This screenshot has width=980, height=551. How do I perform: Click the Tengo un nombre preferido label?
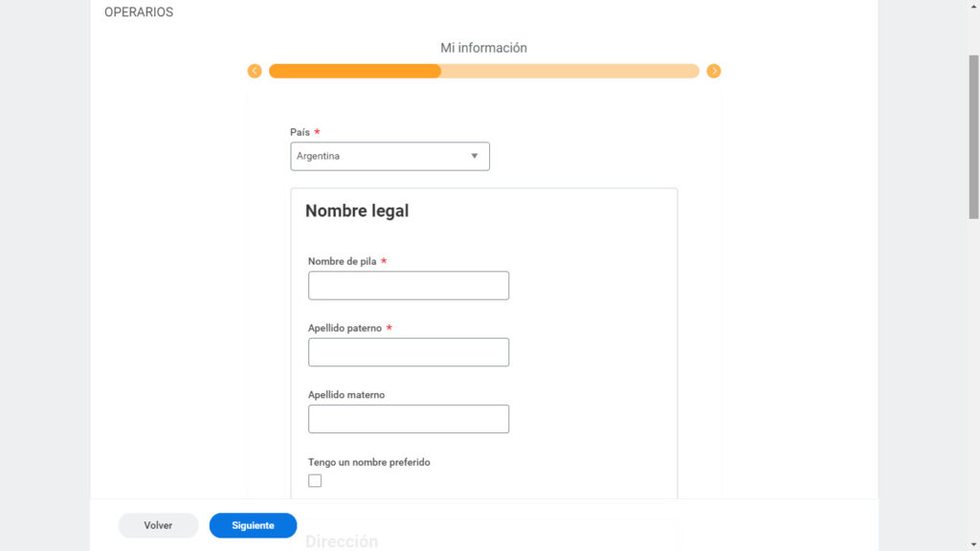tap(368, 462)
